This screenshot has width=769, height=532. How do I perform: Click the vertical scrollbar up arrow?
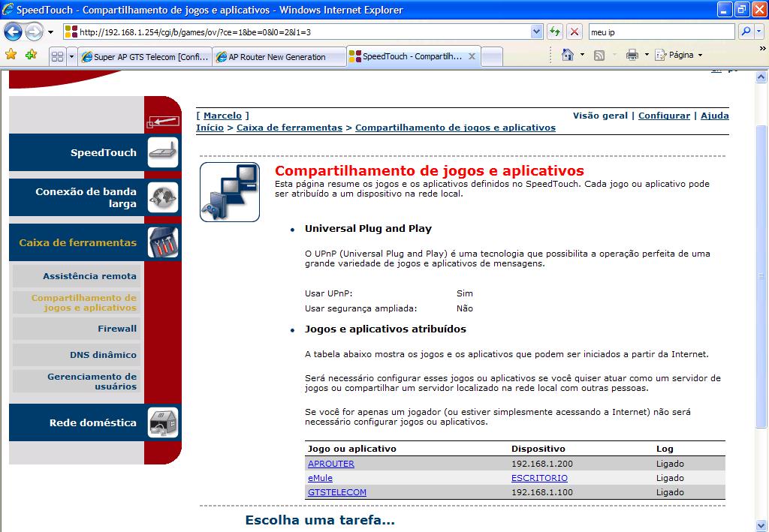pos(761,77)
